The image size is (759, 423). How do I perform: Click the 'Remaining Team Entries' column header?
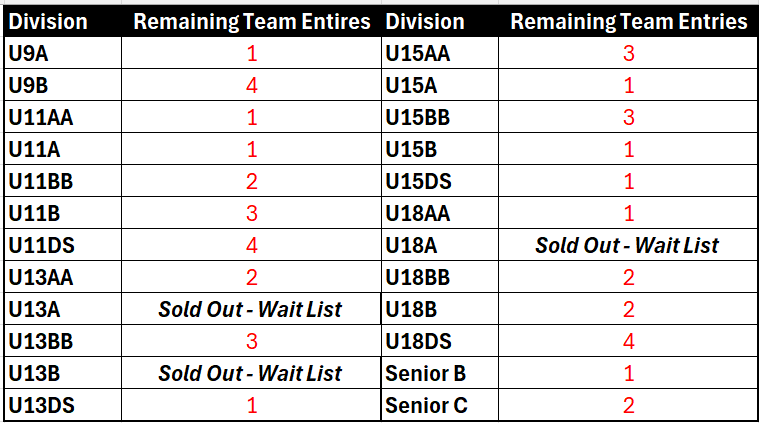click(627, 21)
